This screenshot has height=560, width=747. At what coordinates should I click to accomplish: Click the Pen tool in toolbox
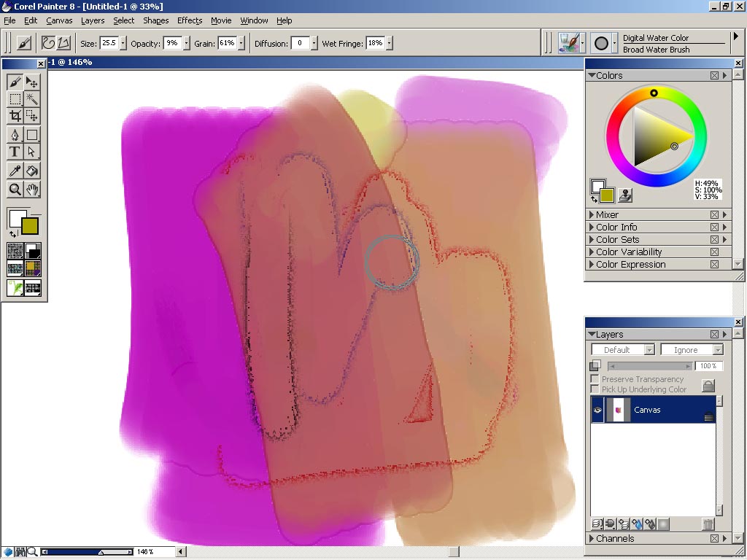(15, 134)
